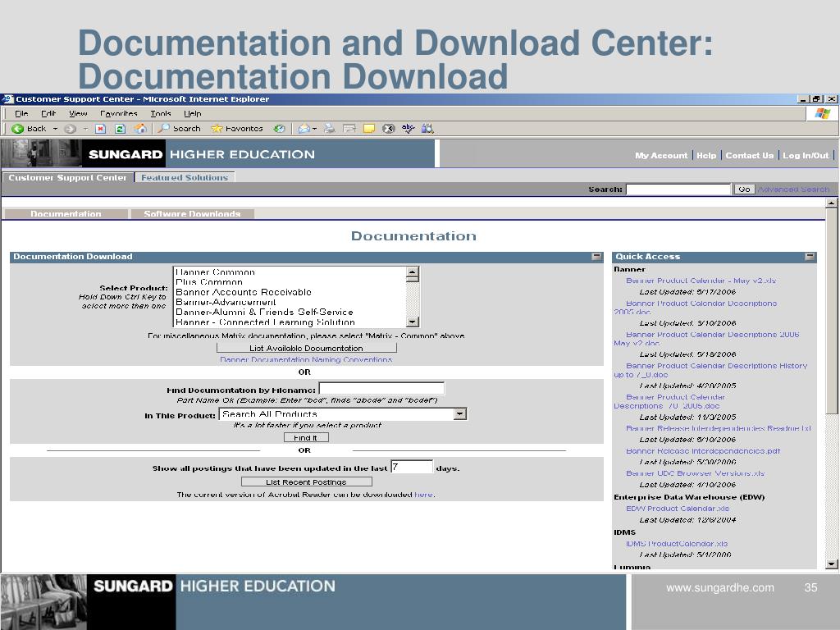840x630 pixels.
Task: Click the 'here' Acrobat Reader download link
Action: (x=423, y=495)
